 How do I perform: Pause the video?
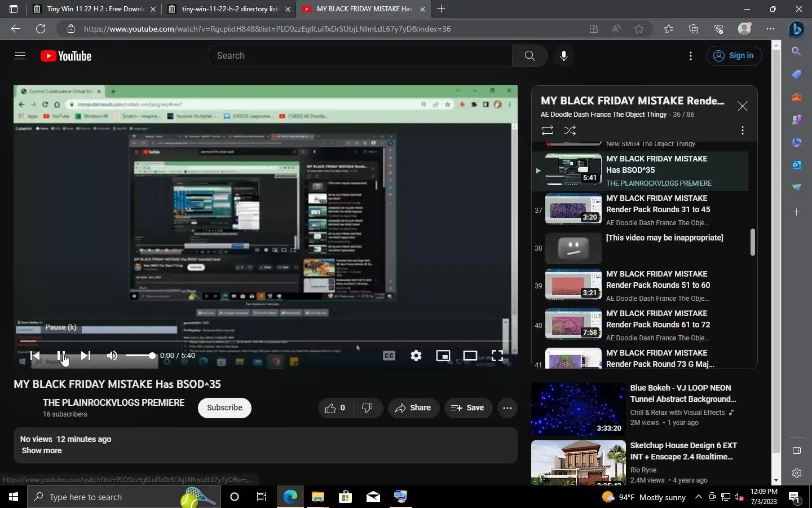pos(61,356)
